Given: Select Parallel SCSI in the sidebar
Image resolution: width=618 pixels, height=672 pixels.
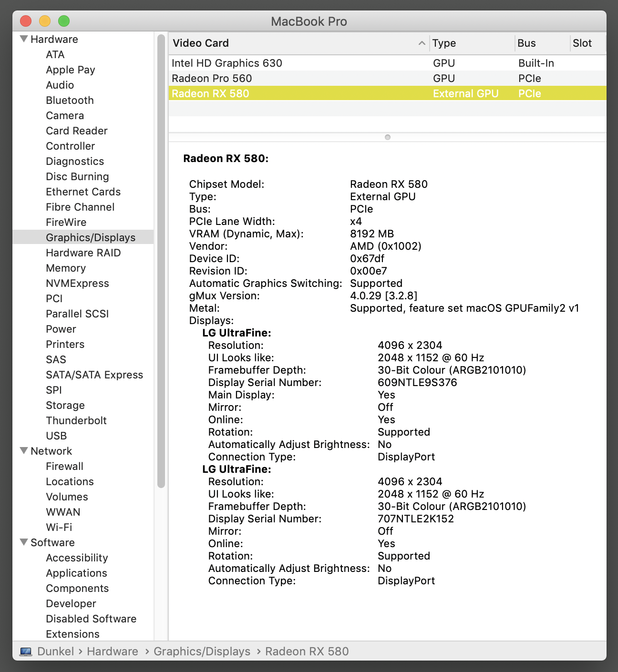Looking at the screenshot, I should 77,314.
